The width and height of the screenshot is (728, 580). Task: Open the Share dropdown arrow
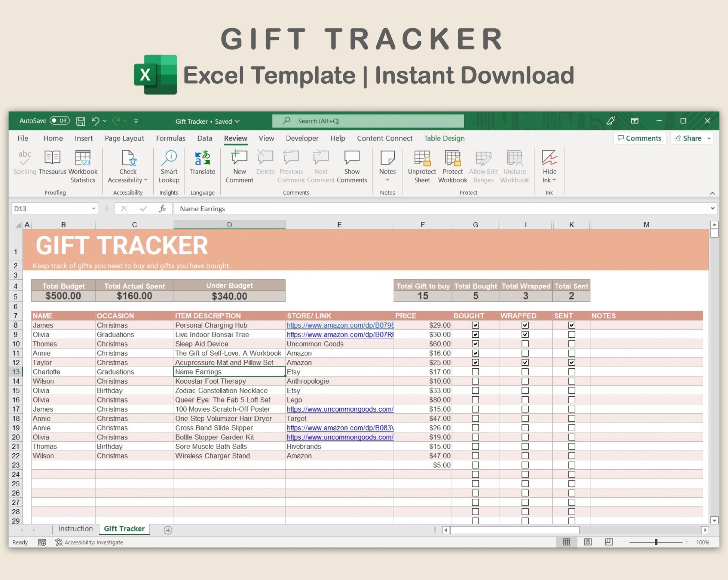pos(709,138)
